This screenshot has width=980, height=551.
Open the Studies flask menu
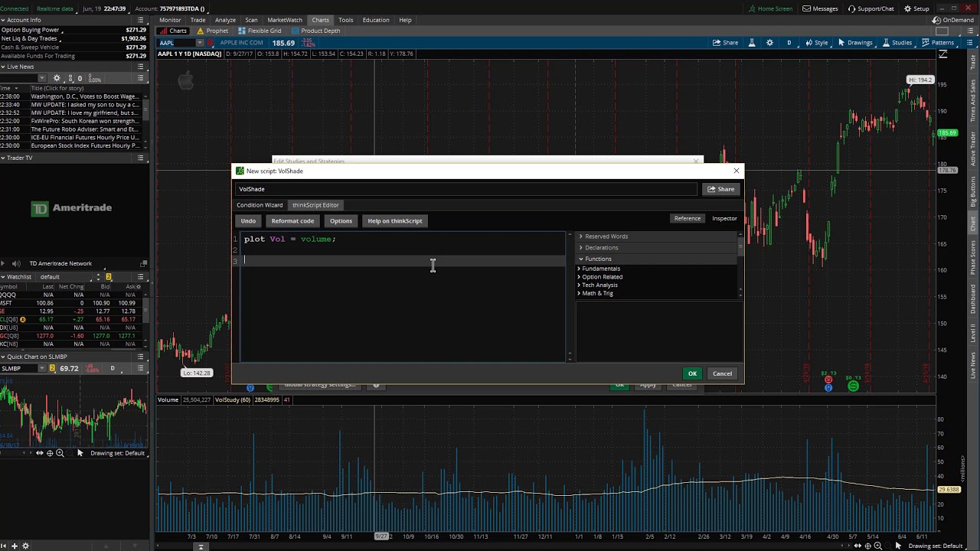(x=897, y=43)
